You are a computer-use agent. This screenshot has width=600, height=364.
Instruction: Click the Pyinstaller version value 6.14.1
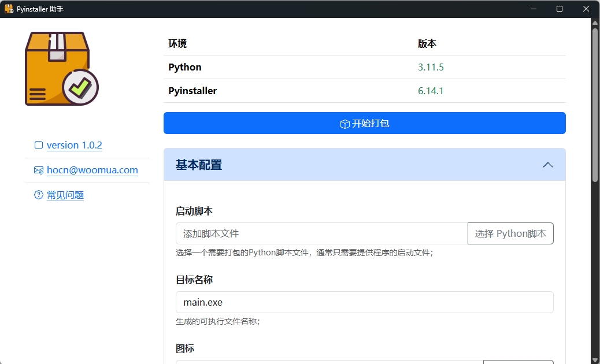[431, 91]
